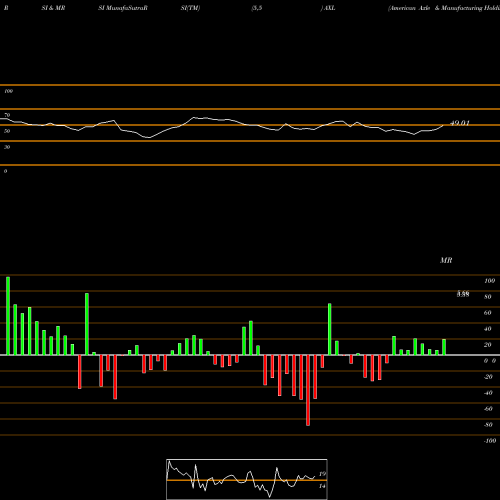The width and height of the screenshot is (500, 500).
Task: Click the tallest red bar in MR histogram
Action: point(308,390)
